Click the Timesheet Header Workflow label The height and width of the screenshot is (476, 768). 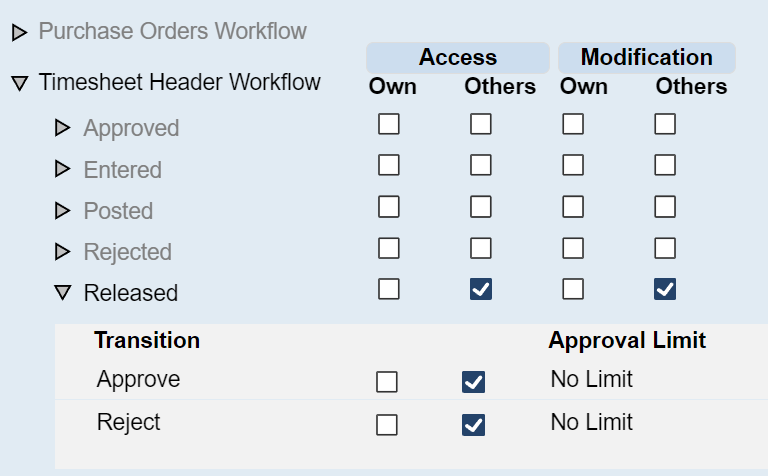pos(180,82)
